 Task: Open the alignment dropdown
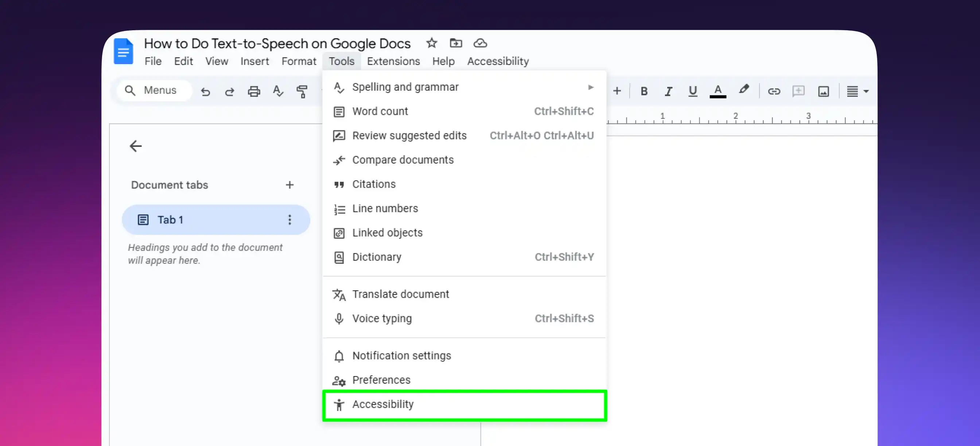click(857, 91)
